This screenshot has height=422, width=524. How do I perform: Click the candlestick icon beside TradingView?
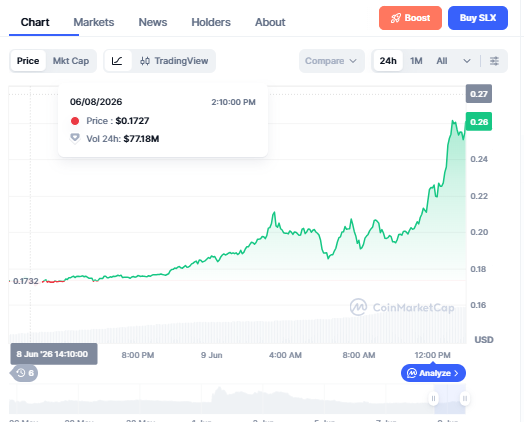(145, 61)
